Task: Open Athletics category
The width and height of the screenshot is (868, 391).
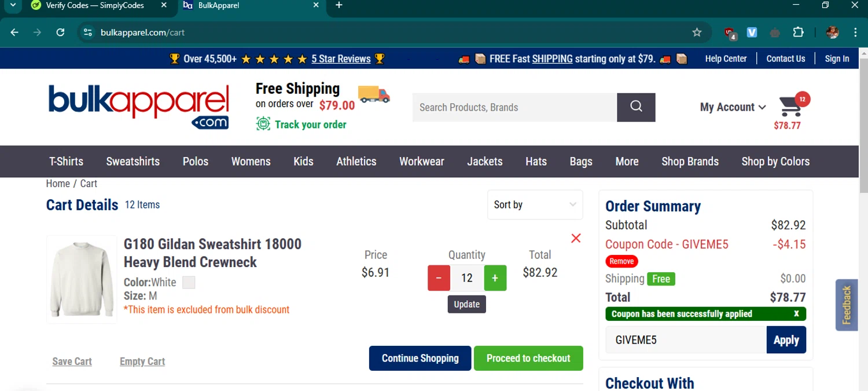Action: [x=356, y=162]
